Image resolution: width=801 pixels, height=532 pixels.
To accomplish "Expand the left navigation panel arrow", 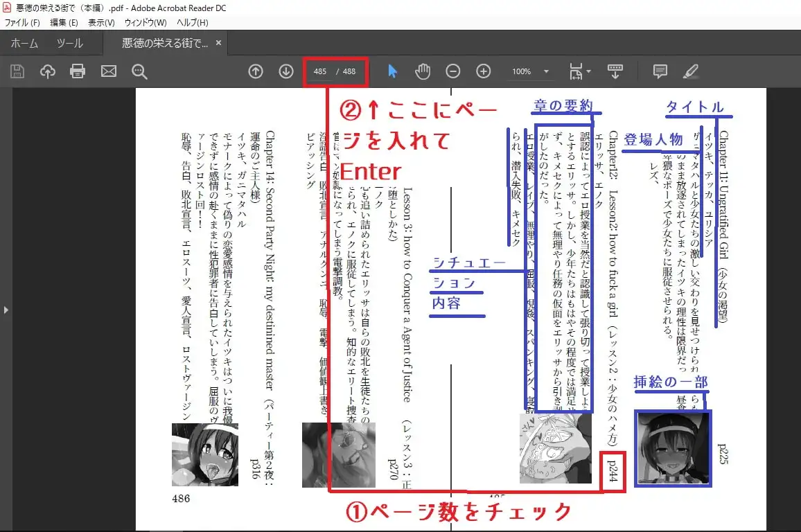I will tap(6, 310).
